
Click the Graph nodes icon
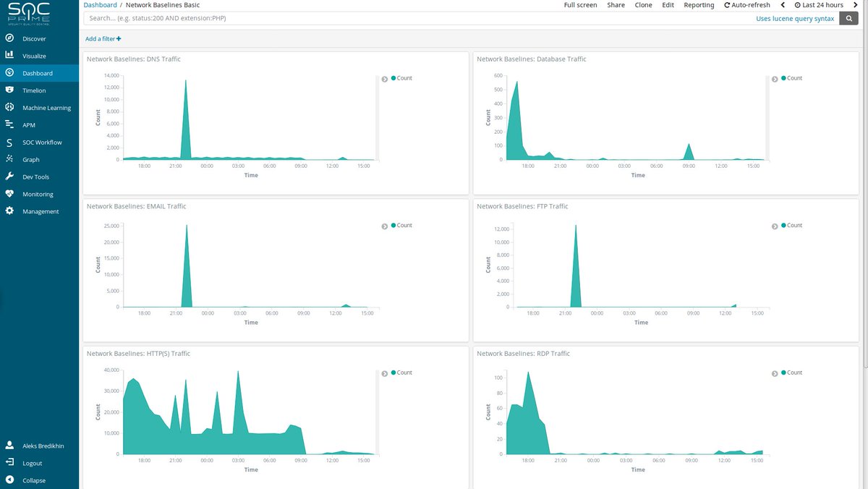(9, 159)
